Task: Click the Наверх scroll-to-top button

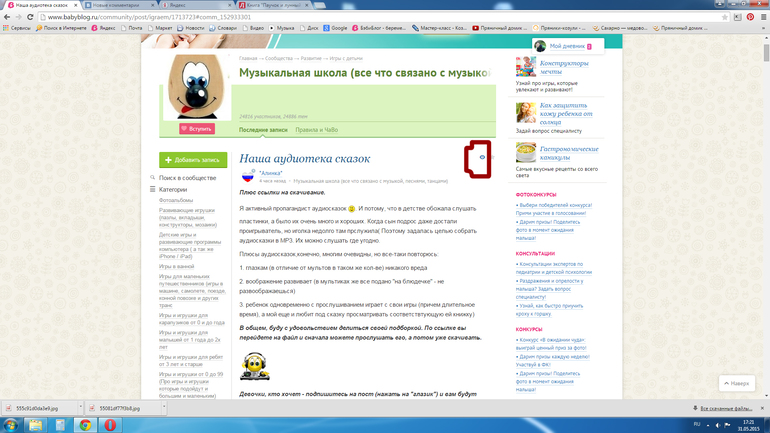Action: pyautogui.click(x=737, y=383)
